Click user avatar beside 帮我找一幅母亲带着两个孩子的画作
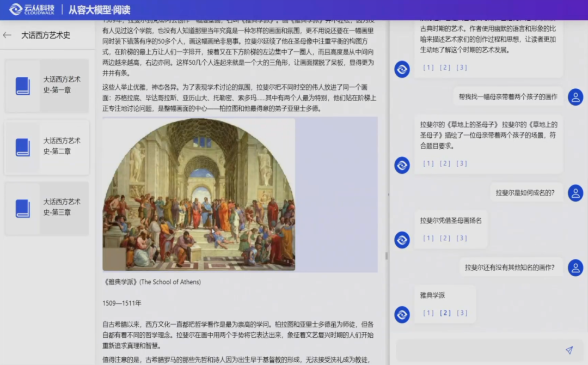 [575, 97]
